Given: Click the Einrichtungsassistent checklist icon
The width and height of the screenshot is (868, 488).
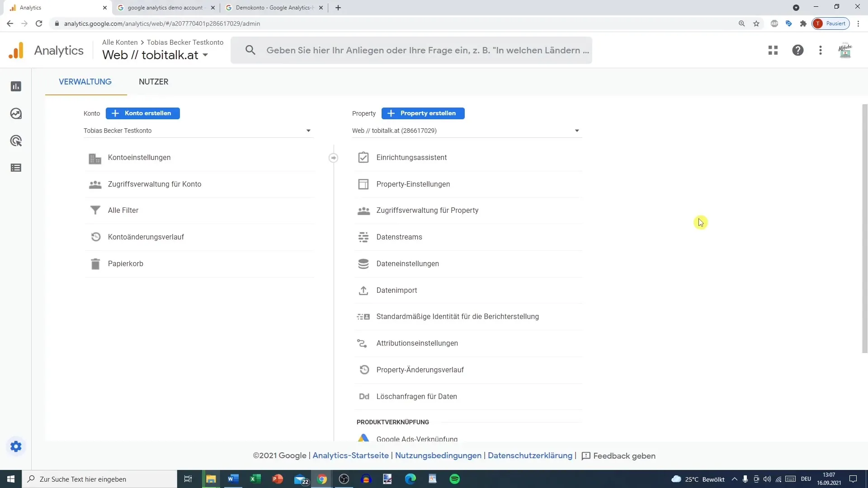Looking at the screenshot, I should (x=363, y=157).
